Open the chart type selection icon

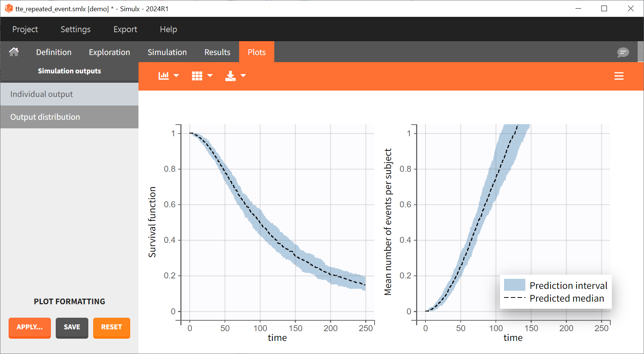(x=164, y=76)
